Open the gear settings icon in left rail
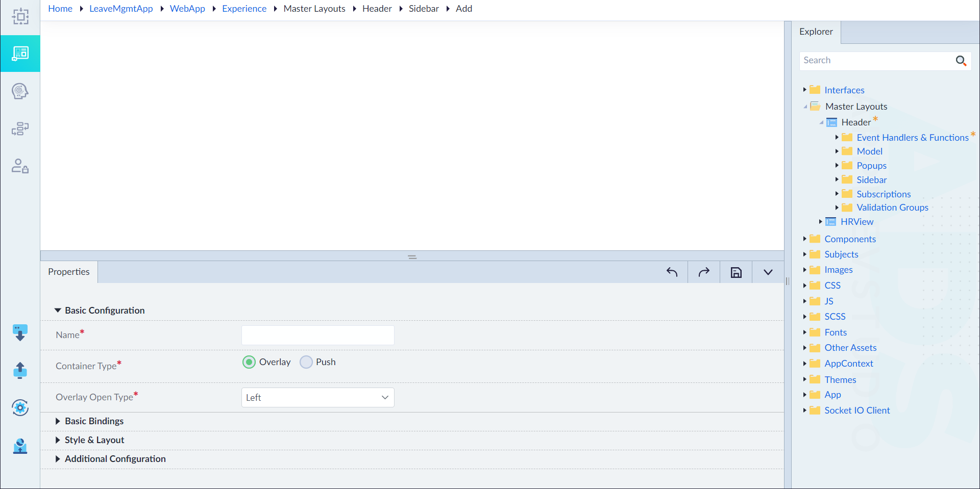 (x=20, y=407)
